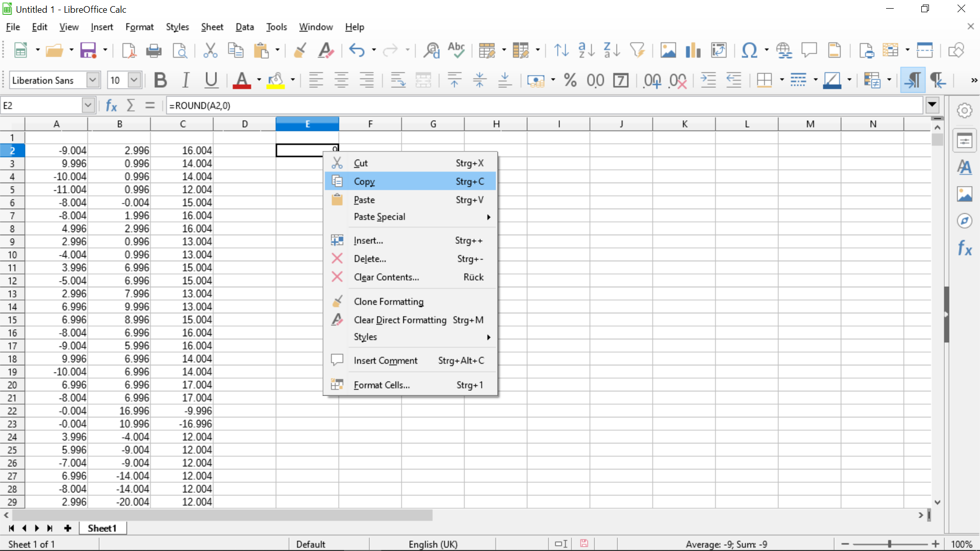Click the Function Wizard fx icon

pos(111,106)
